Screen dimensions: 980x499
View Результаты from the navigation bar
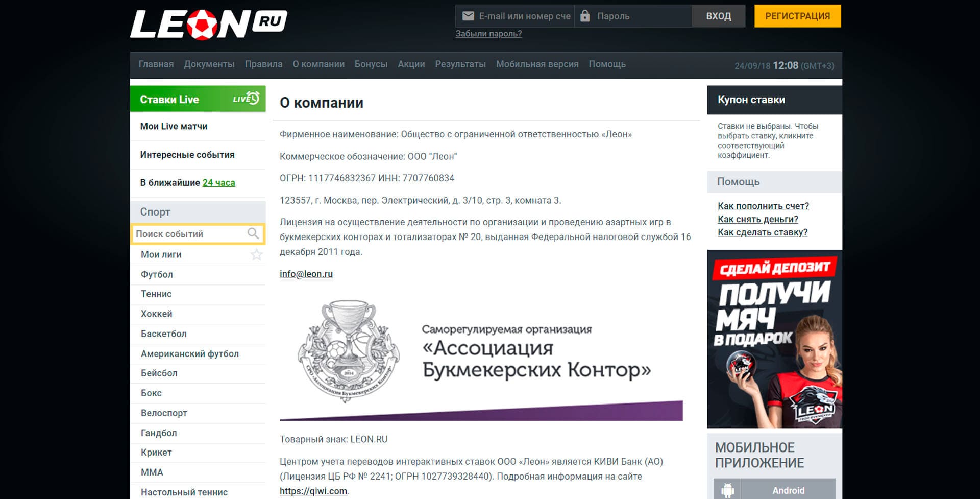tap(460, 64)
